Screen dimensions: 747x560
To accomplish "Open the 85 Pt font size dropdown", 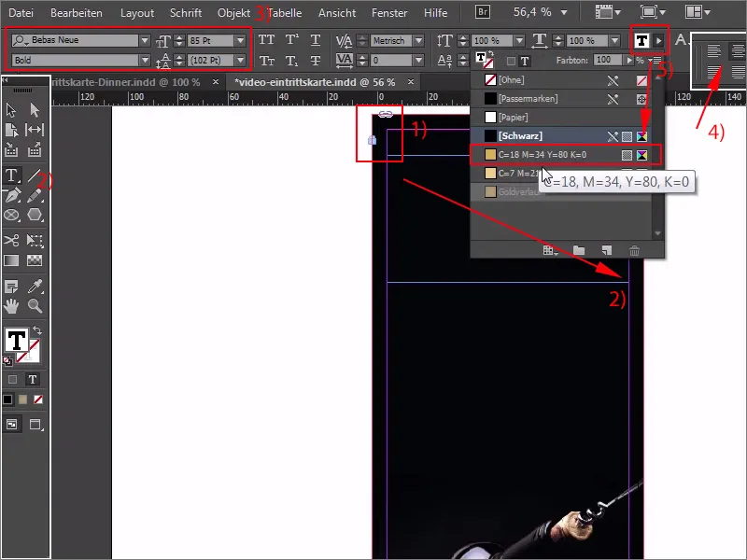I will click(241, 40).
